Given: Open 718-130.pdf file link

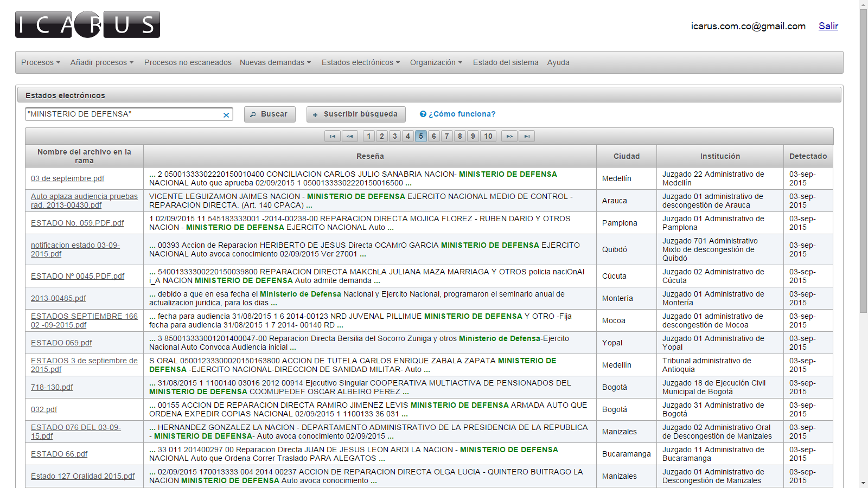Looking at the screenshot, I should click(52, 387).
